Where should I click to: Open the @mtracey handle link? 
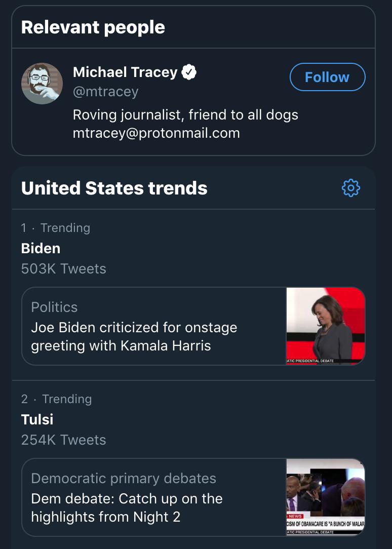[x=106, y=92]
